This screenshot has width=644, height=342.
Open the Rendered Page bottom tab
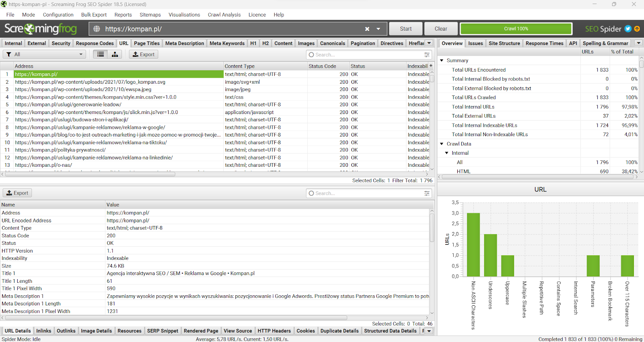coord(201,331)
